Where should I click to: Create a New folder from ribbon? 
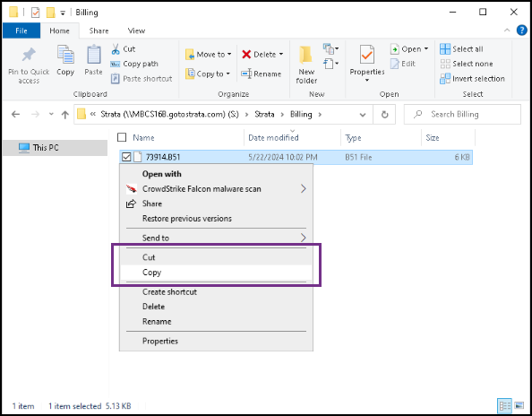point(306,65)
